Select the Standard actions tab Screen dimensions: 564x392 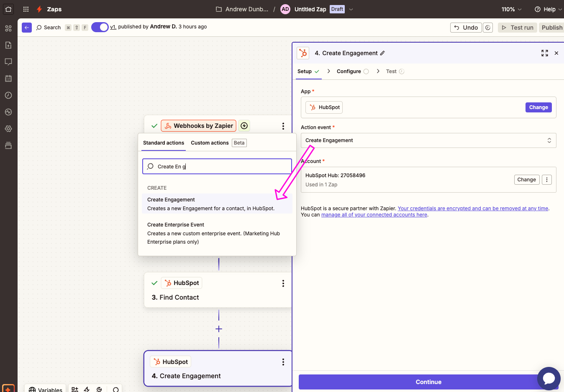164,143
